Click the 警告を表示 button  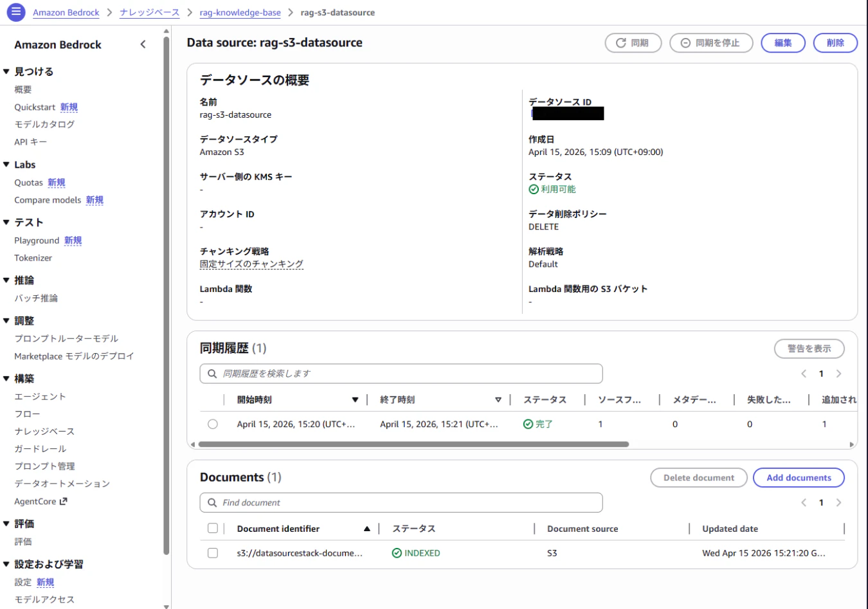click(x=809, y=349)
